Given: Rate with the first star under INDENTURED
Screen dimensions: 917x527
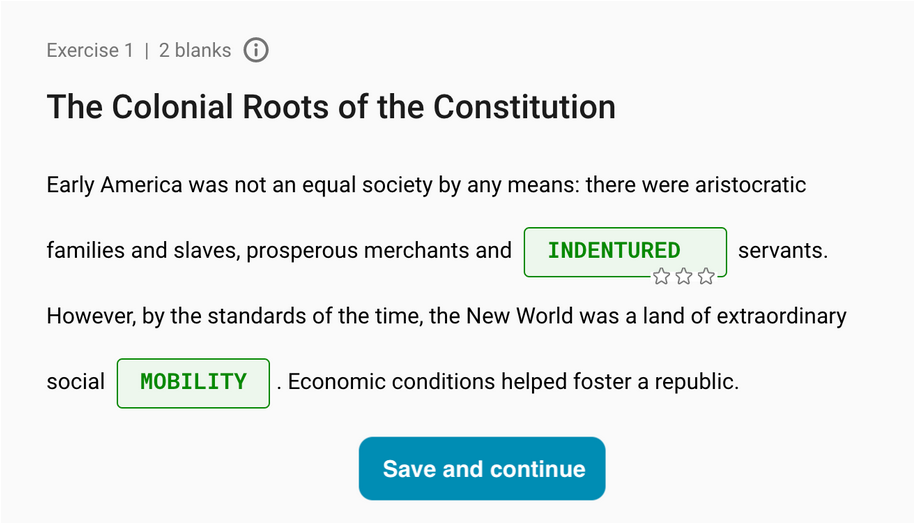Looking at the screenshot, I should coord(661,276).
